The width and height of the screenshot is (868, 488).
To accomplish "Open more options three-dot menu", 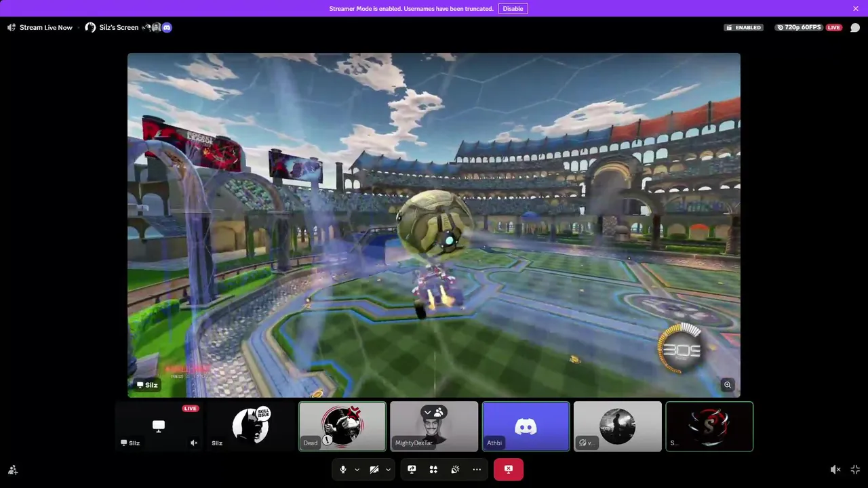I will point(477,469).
